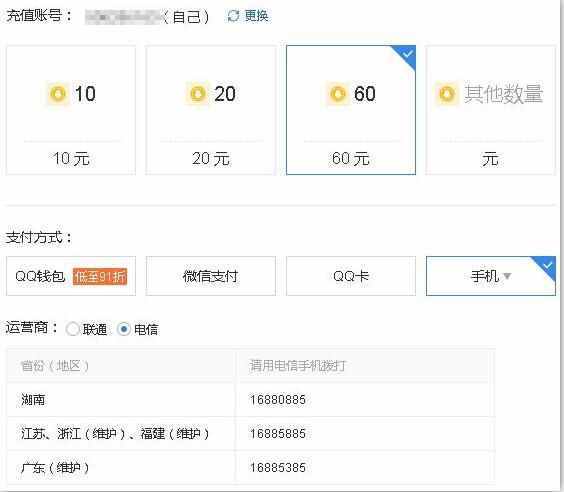Click the number 16885385
The width and height of the screenshot is (564, 492).
point(278,467)
